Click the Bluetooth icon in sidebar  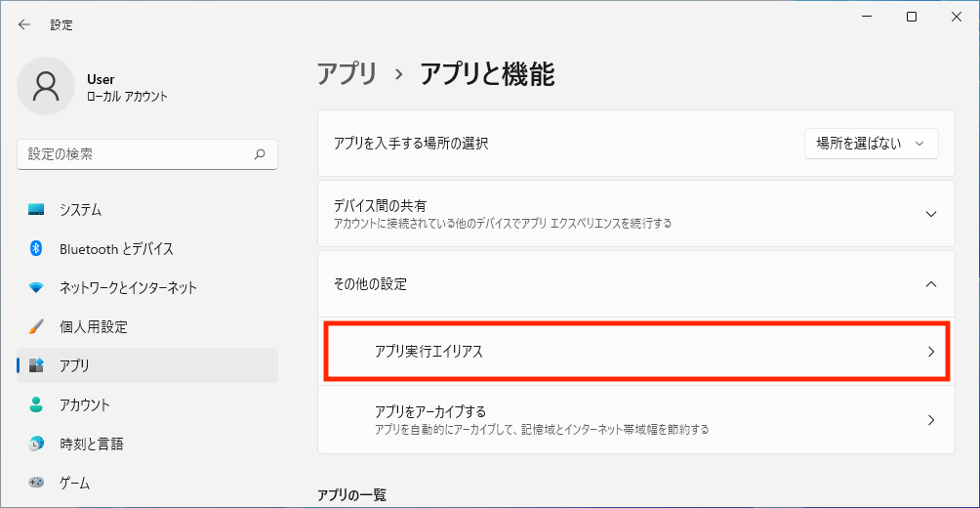(x=36, y=249)
